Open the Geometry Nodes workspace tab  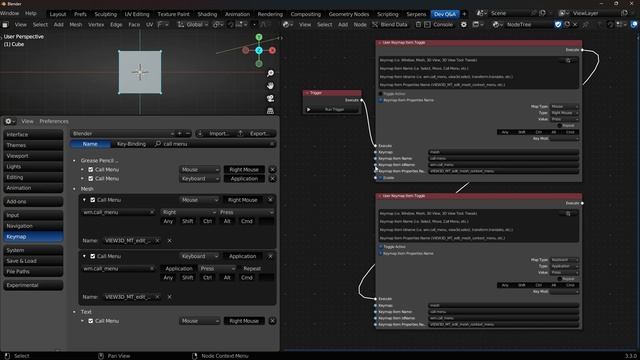[x=349, y=14]
